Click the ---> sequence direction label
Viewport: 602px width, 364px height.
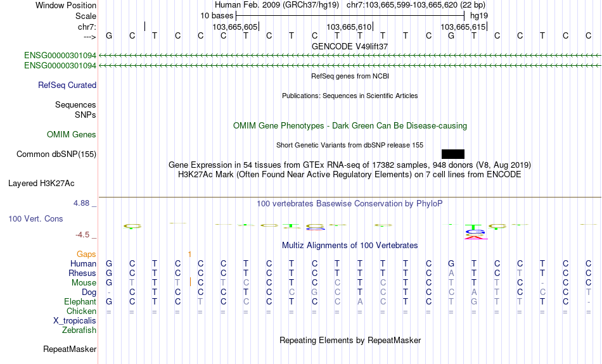(x=90, y=37)
